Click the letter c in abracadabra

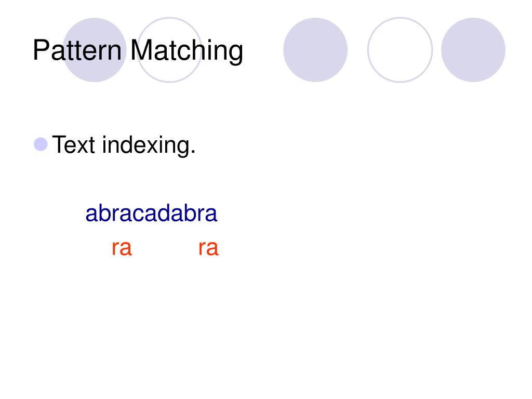click(x=139, y=215)
